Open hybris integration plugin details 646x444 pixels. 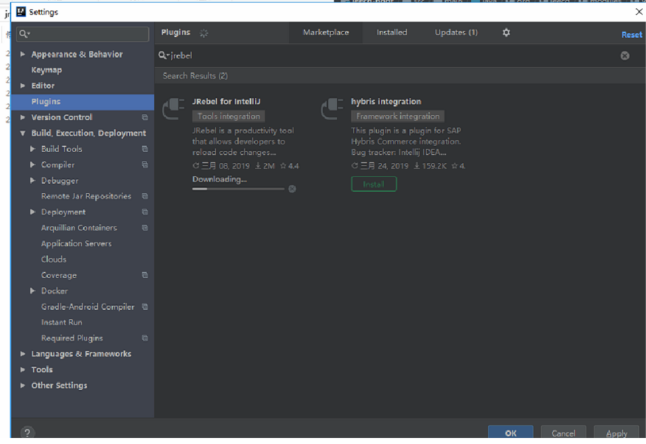(x=386, y=102)
